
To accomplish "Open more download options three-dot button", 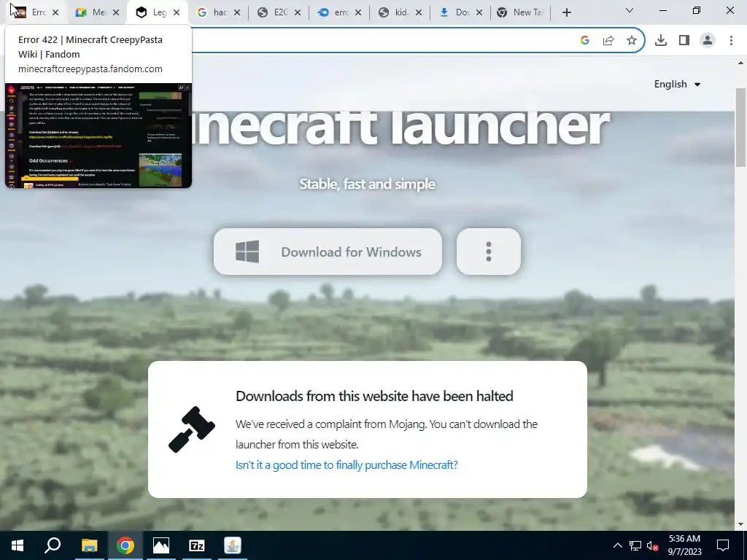I will tap(488, 252).
